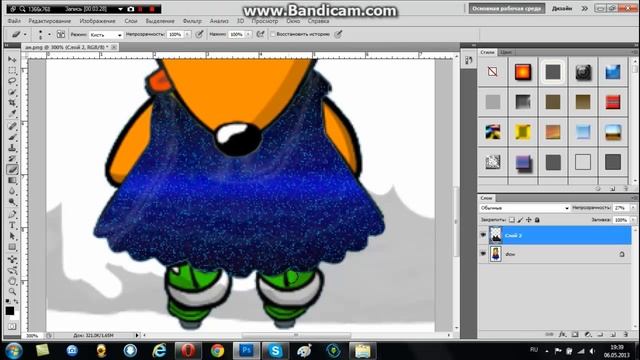Open Skype from the taskbar
The image size is (640, 360).
click(x=275, y=351)
